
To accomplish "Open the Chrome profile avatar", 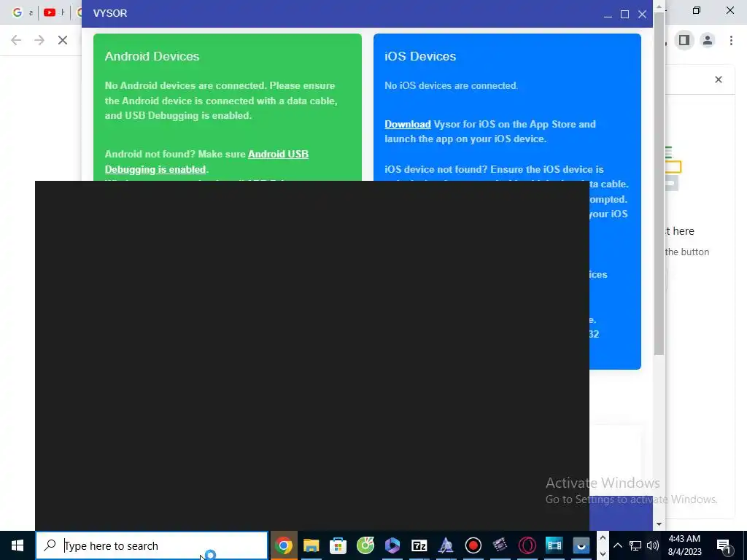I will (x=708, y=40).
